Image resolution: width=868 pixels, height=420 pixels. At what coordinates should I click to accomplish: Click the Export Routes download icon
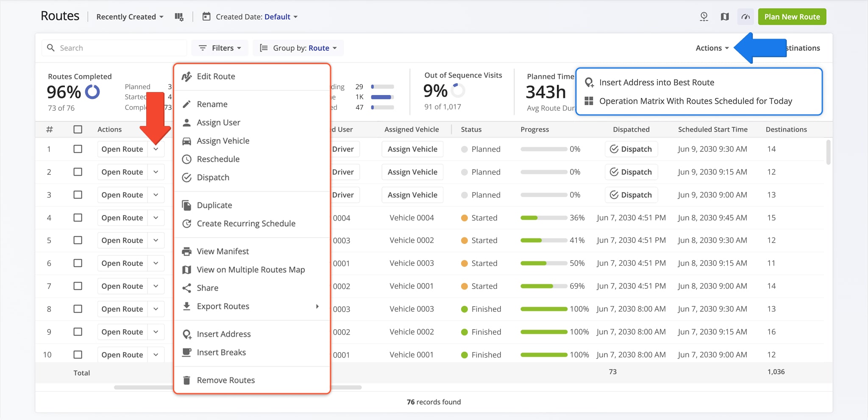186,306
